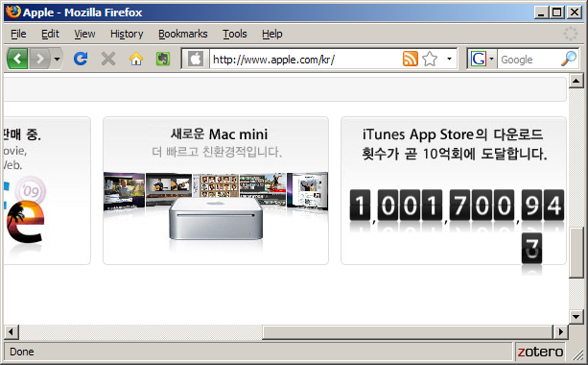Click the vertical scrollbar up arrow
This screenshot has width=588, height=365.
[x=576, y=81]
